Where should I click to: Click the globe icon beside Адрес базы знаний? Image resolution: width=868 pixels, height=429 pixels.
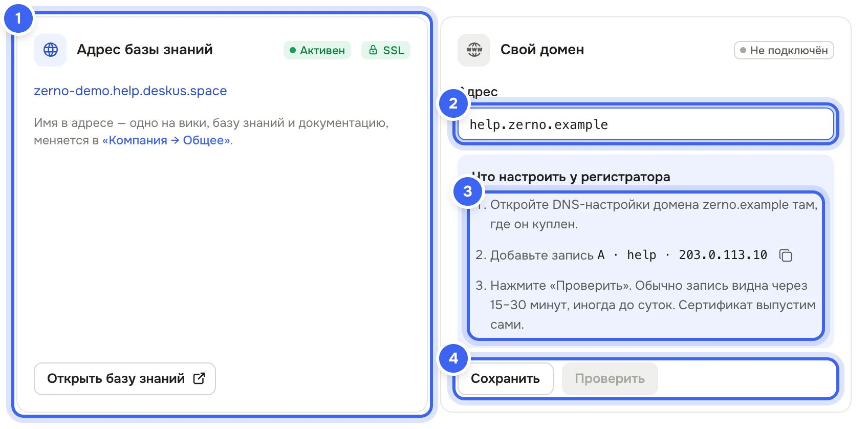pos(50,50)
